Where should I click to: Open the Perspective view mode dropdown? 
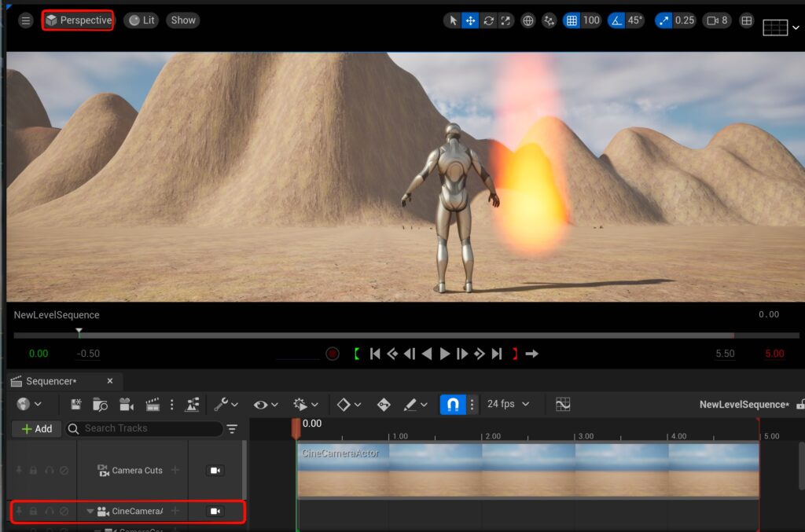(78, 20)
